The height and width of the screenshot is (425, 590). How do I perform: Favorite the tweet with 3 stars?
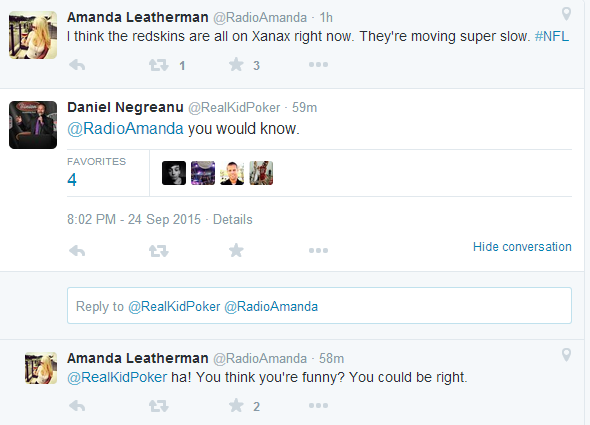(x=236, y=65)
